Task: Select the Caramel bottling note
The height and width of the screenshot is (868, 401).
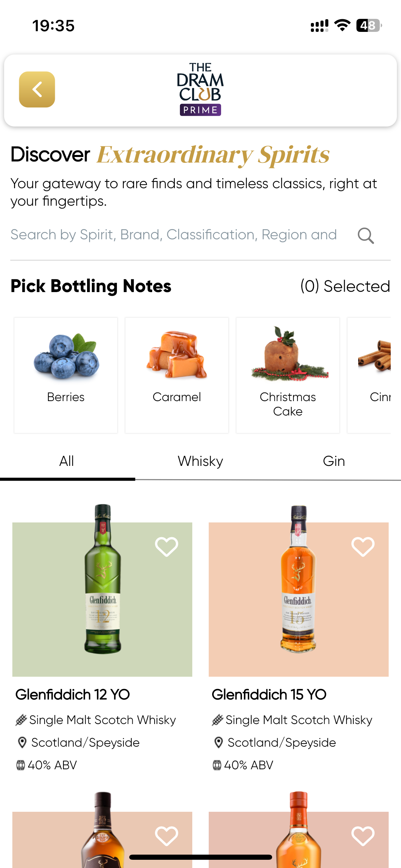Action: 177,375
